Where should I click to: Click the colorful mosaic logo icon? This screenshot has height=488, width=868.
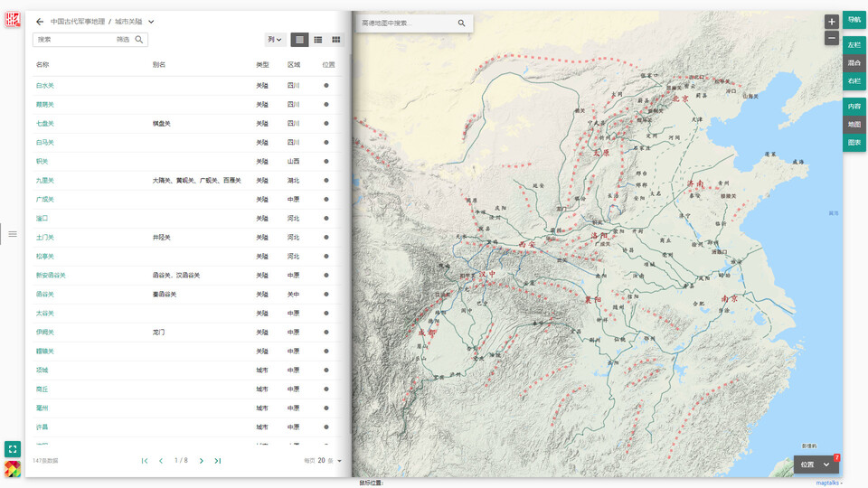point(13,469)
